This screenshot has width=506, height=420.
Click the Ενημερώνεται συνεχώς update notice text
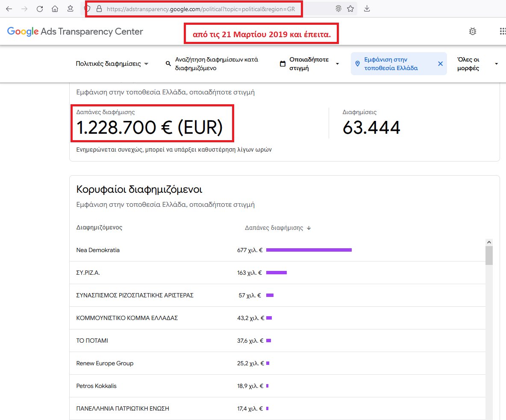[174, 150]
